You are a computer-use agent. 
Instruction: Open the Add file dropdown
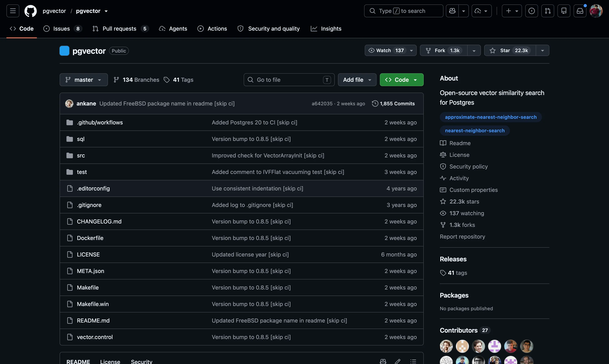[357, 80]
